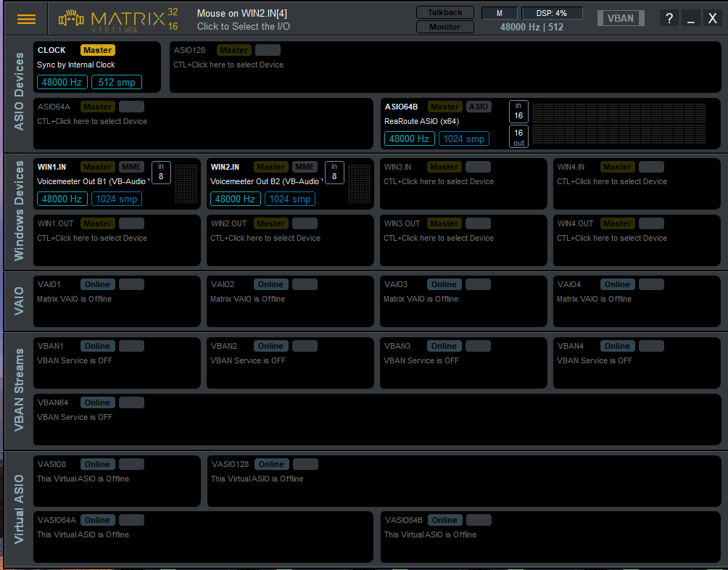Open CLOCK 512 smp buffer selector
The image size is (728, 570).
coord(117,82)
